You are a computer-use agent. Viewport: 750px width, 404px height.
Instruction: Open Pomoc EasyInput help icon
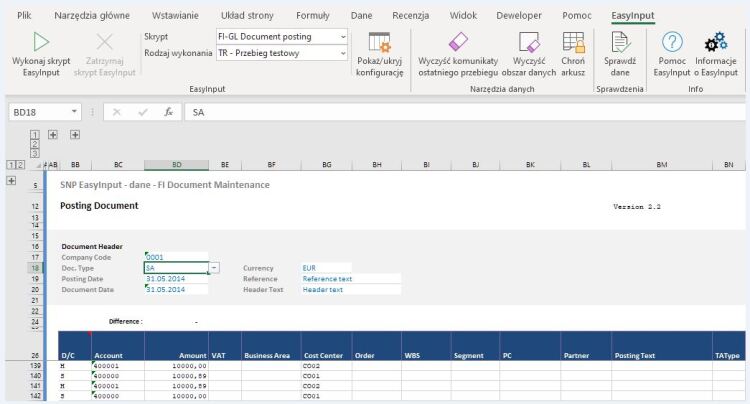click(673, 42)
